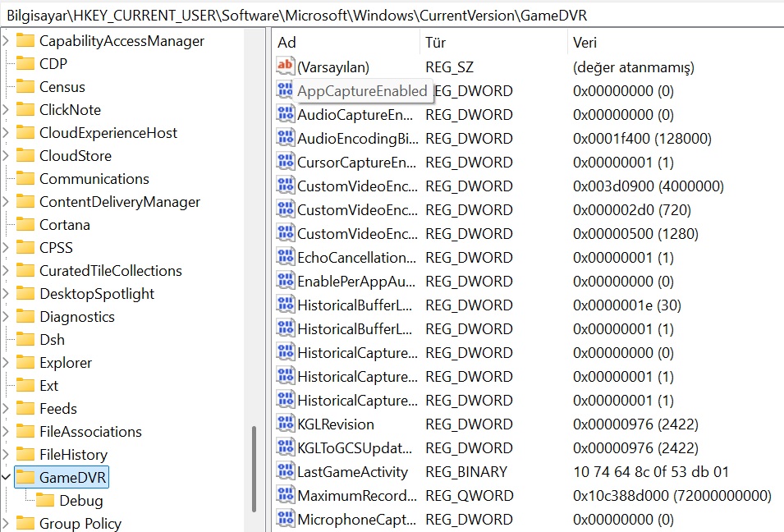Expand the Group Policy key
Screen dimensions: 784x532
point(7,523)
